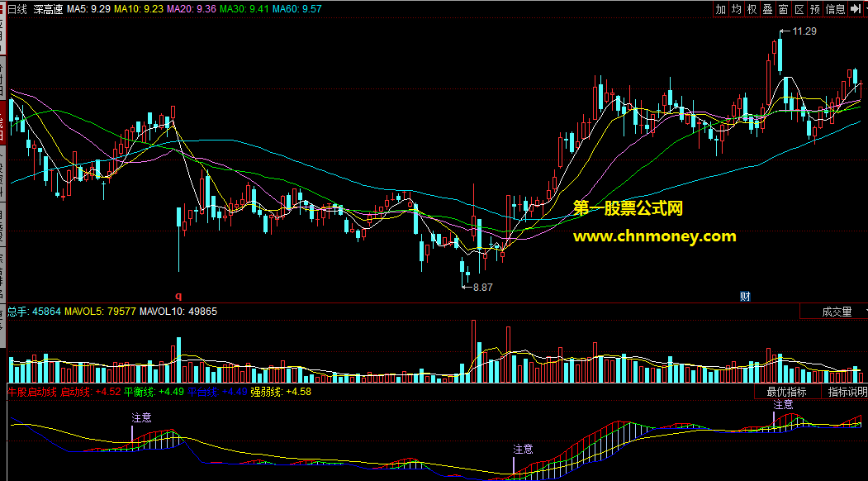
Task: Click the 启动线: +4.52 value
Action: (x=91, y=392)
